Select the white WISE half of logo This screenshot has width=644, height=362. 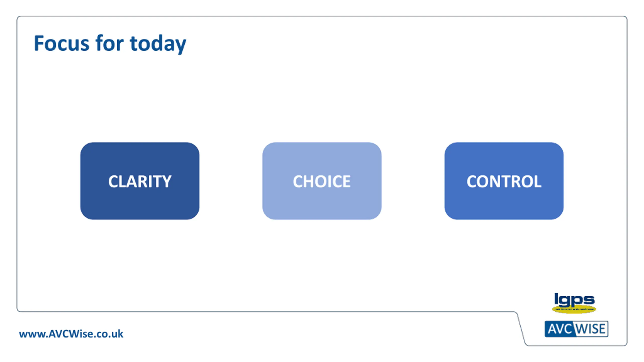pyautogui.click(x=591, y=329)
